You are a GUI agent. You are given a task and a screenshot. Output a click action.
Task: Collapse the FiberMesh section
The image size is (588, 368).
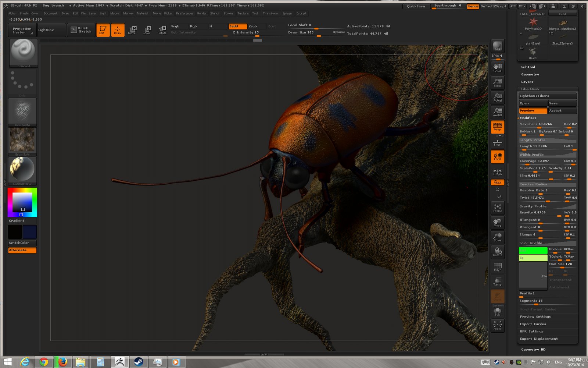pos(530,89)
